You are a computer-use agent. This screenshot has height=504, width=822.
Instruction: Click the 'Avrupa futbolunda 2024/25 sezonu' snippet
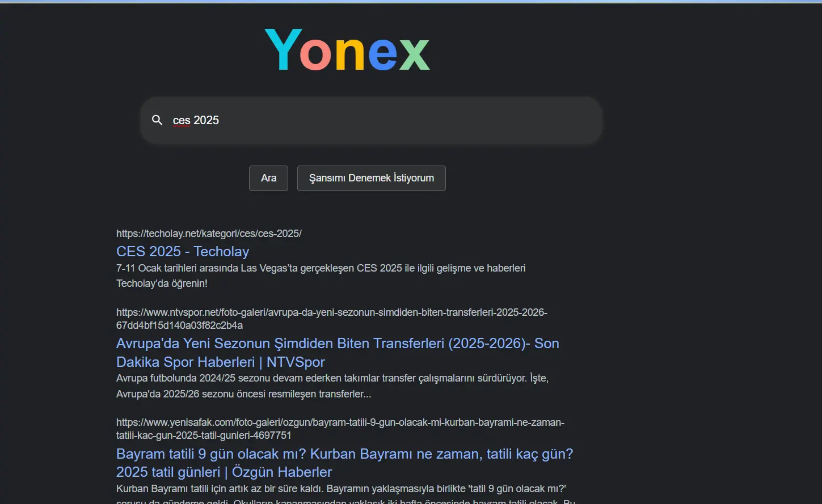click(332, 386)
